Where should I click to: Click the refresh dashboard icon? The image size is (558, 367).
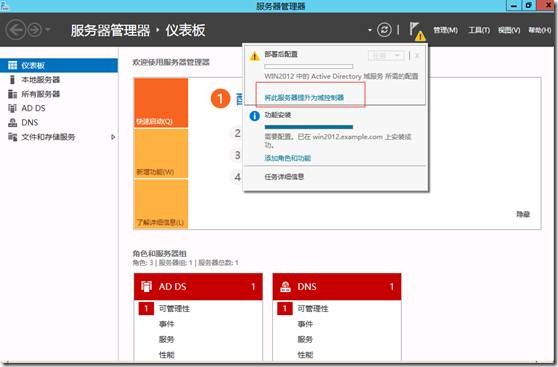pos(384,30)
